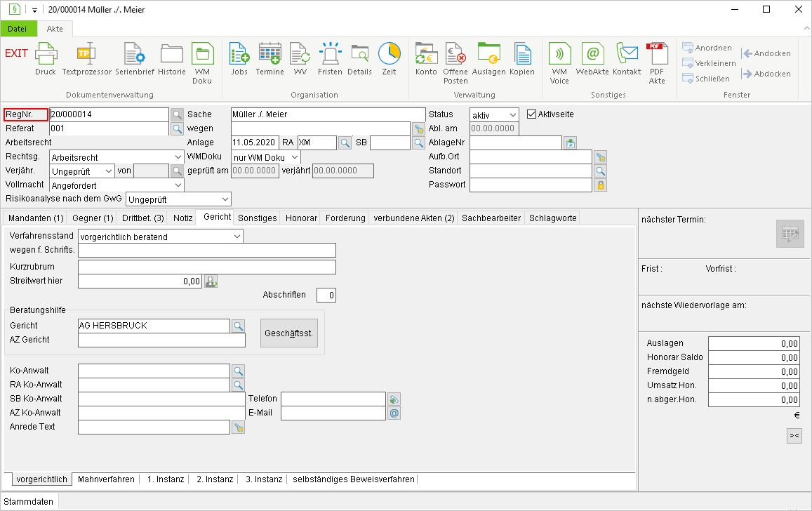Open the verbundene Akten (2) tab
Image resolution: width=812 pixels, height=511 pixels.
[x=414, y=218]
